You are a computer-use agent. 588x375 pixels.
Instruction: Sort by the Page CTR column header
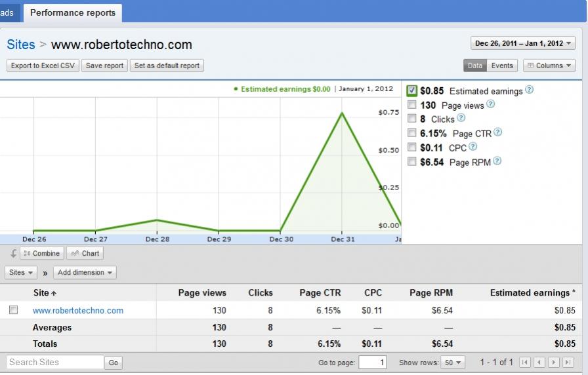[x=320, y=292]
